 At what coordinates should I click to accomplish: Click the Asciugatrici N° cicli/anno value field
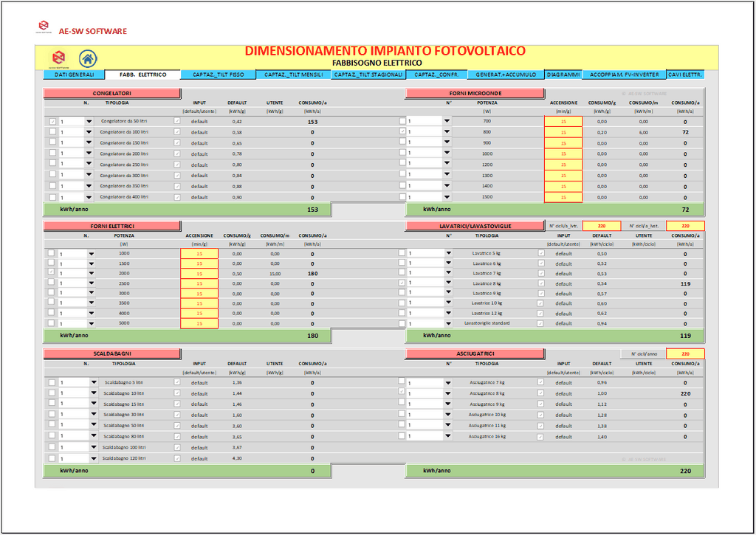[x=685, y=353]
